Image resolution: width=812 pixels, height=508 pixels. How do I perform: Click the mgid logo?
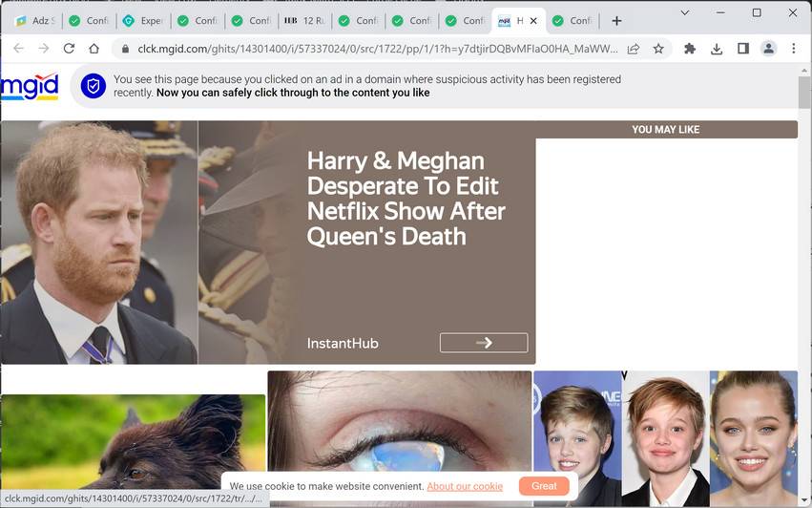pyautogui.click(x=30, y=87)
